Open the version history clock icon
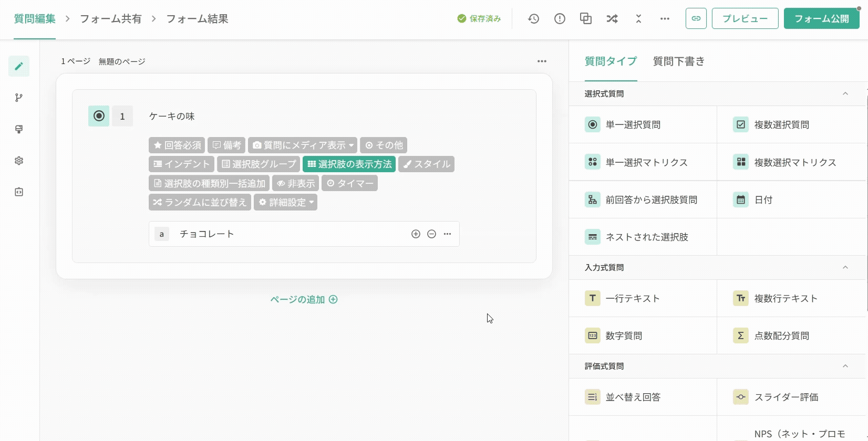 (x=533, y=19)
